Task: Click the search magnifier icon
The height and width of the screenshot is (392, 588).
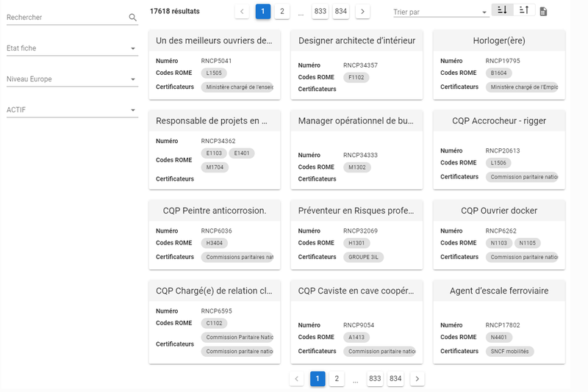Action: click(132, 18)
